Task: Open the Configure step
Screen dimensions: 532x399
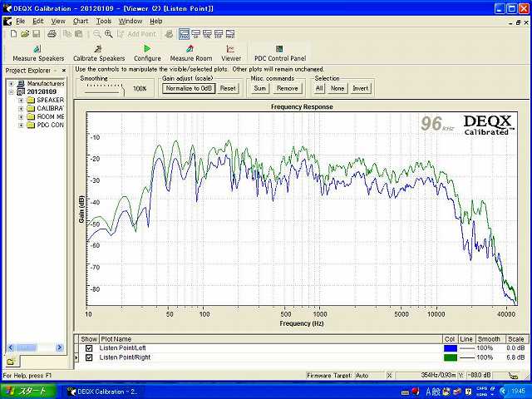Action: coord(147,53)
